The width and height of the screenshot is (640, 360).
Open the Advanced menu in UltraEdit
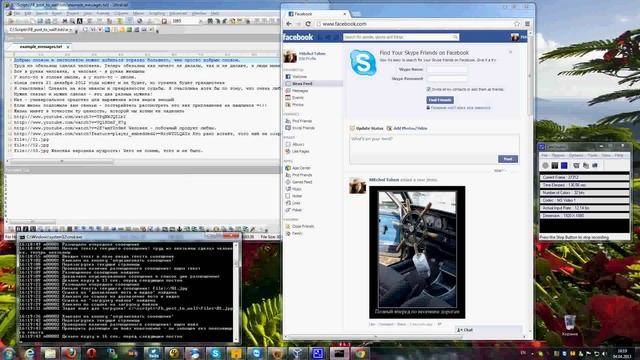tap(178, 13)
